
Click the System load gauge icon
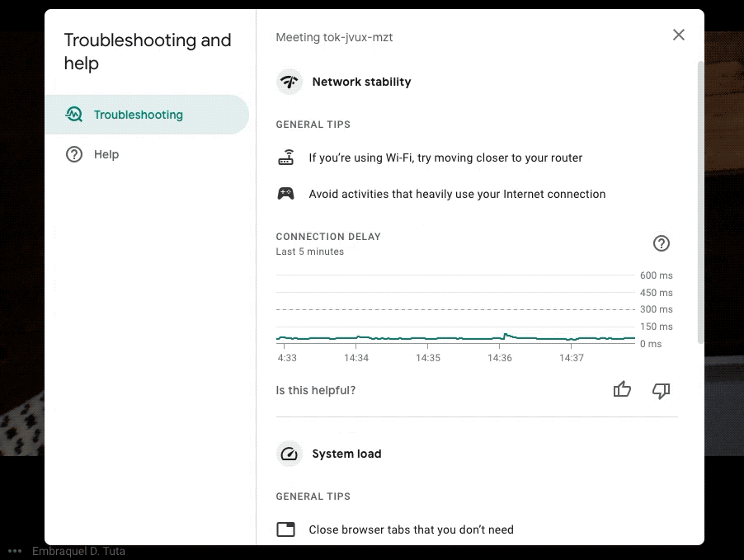click(289, 454)
